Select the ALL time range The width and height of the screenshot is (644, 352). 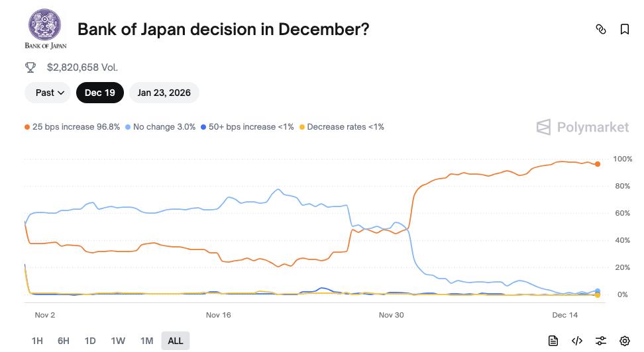pos(176,341)
